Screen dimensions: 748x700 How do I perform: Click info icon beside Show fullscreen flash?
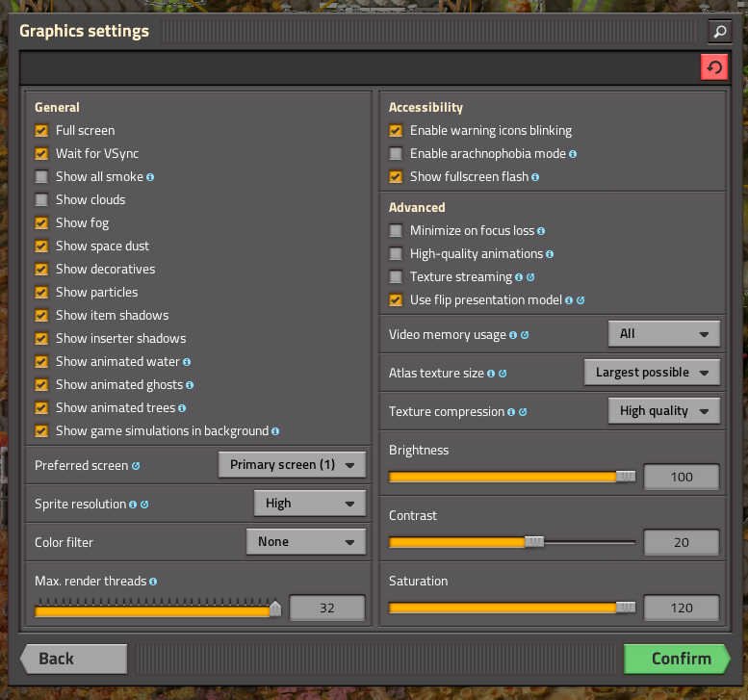[x=535, y=177]
